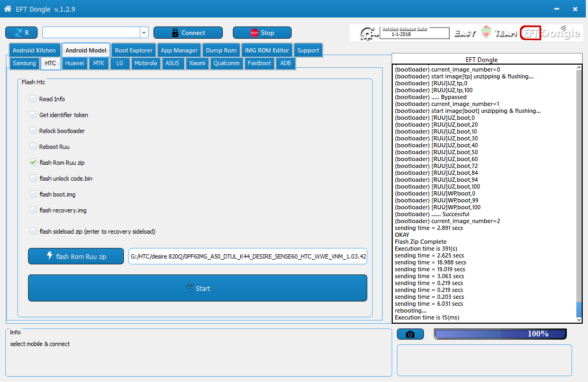Select the Fastboot tab
Screen dimensions: 588x382
pyautogui.click(x=259, y=63)
